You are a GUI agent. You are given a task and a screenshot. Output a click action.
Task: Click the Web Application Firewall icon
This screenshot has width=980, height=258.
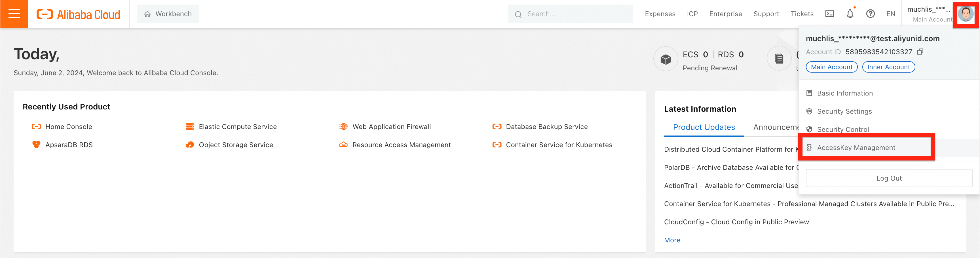pos(343,127)
